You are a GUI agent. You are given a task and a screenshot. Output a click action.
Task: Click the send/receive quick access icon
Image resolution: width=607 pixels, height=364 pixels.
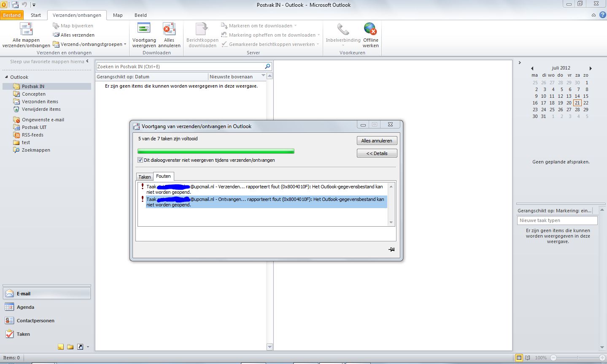tap(15, 5)
